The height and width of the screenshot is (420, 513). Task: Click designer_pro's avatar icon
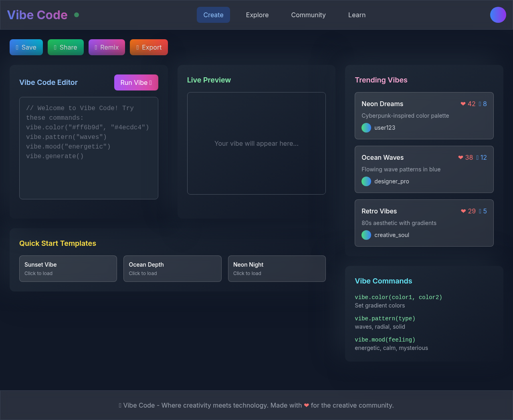(366, 181)
